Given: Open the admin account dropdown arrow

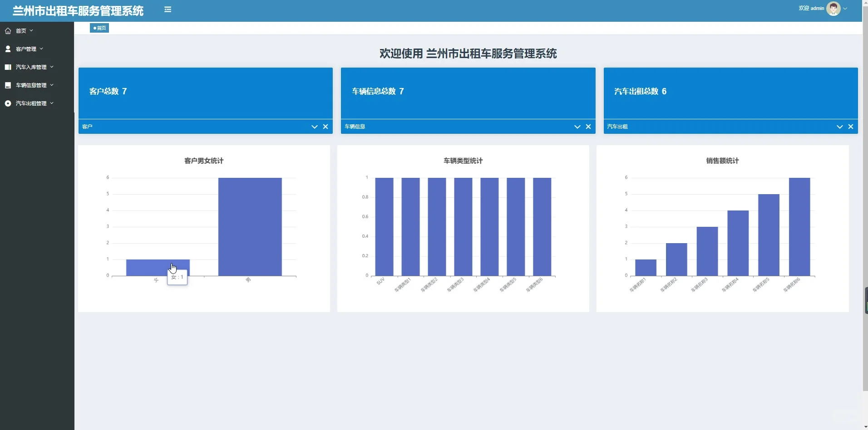Looking at the screenshot, I should coord(846,8).
